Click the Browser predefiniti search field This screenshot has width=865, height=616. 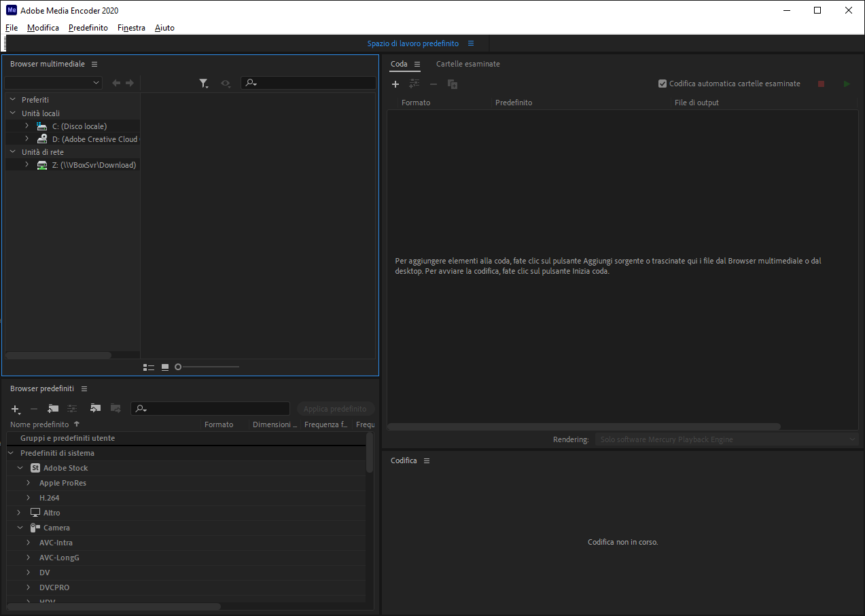(x=210, y=409)
